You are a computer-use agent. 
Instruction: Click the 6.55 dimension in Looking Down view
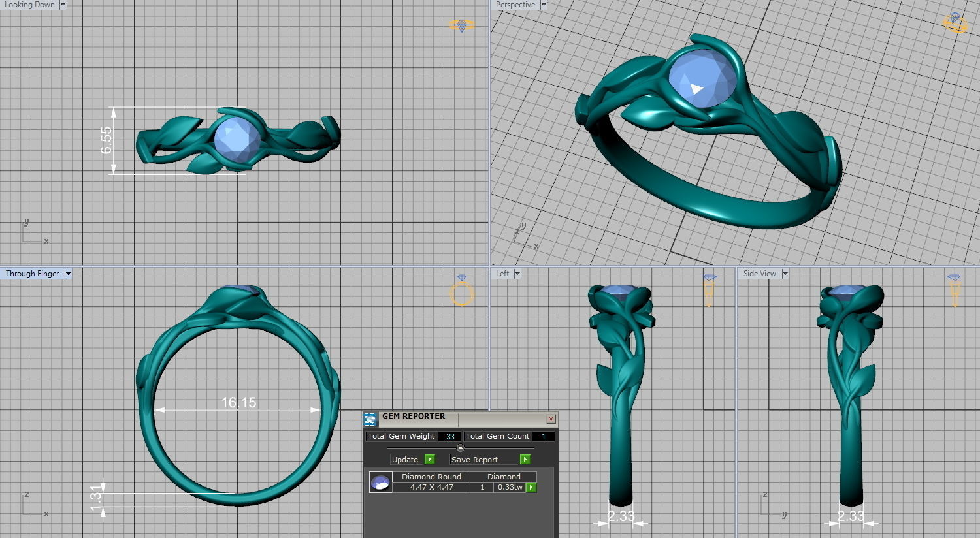(x=106, y=140)
